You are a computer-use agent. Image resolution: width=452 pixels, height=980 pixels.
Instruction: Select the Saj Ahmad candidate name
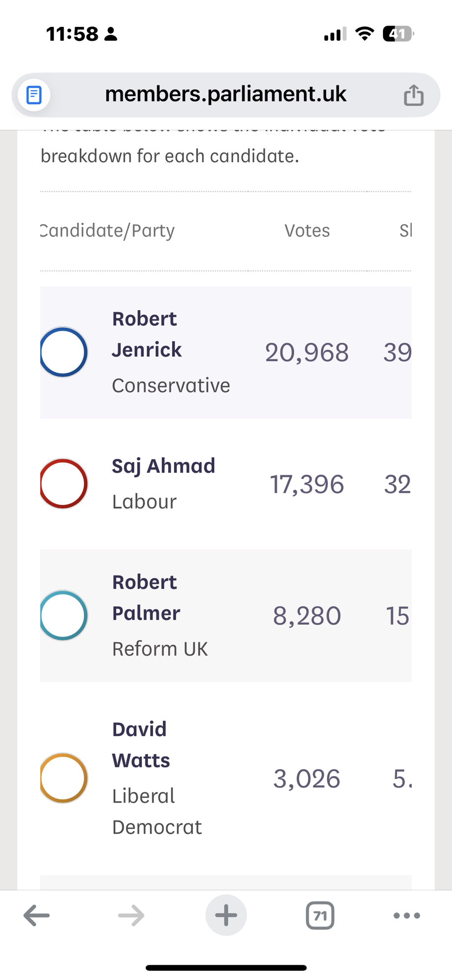(163, 466)
